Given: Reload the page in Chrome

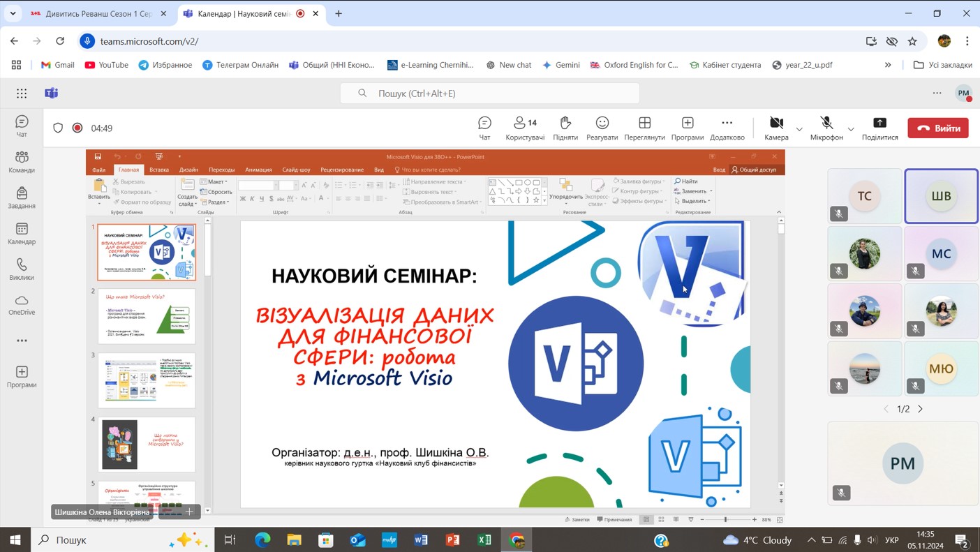Looking at the screenshot, I should tap(60, 41).
